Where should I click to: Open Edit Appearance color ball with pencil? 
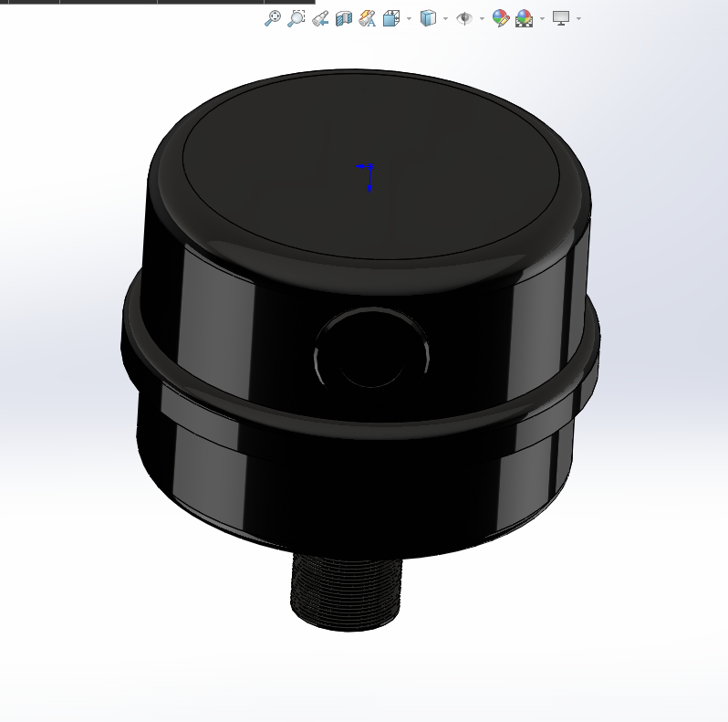coord(501,18)
